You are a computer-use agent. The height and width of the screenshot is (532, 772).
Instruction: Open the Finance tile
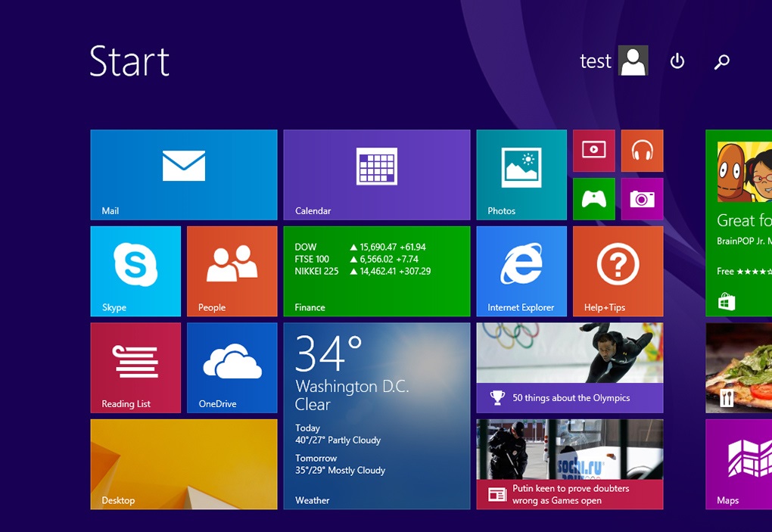377,271
